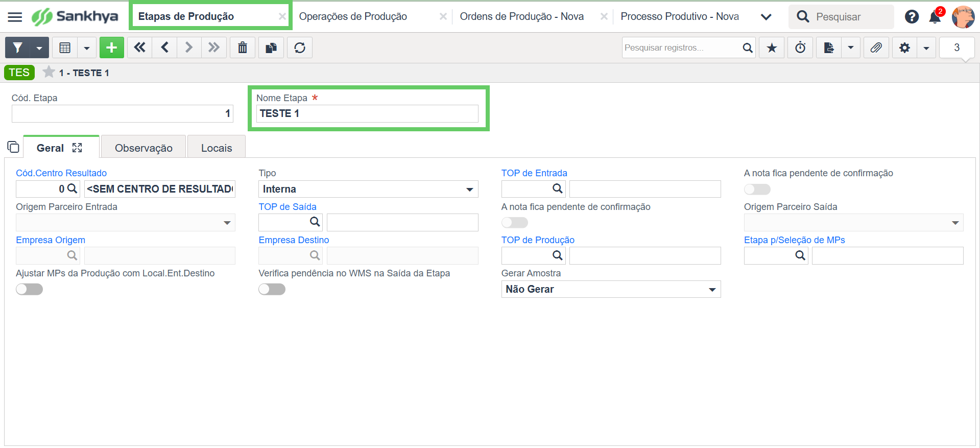Open Origem Parceiro Saída dropdown
The height and width of the screenshot is (448, 980).
point(854,222)
